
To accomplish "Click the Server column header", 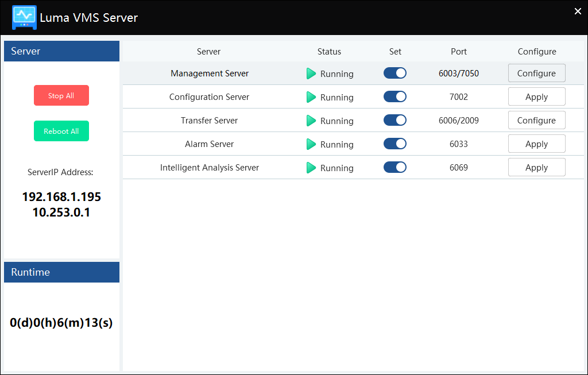I will coord(209,52).
